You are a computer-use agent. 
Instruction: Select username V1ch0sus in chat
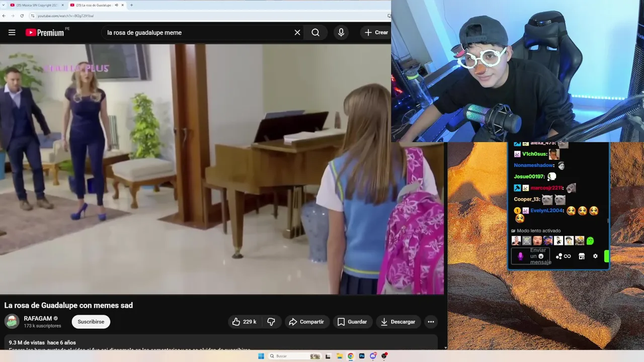coord(534,154)
